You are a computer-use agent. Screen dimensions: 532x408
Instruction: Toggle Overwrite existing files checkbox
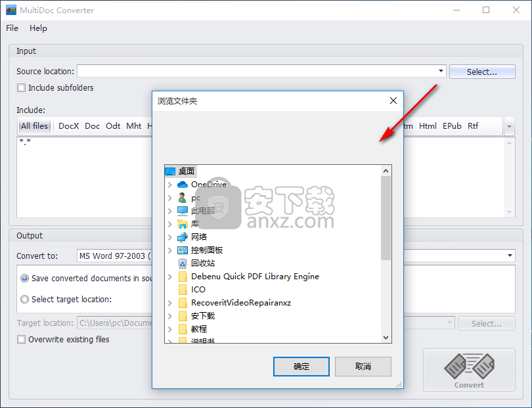22,340
